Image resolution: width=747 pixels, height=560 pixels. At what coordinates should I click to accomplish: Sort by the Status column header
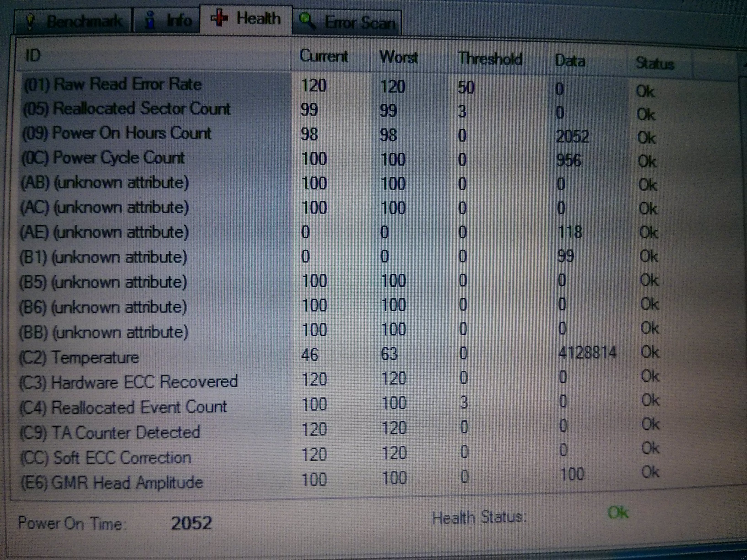pos(660,63)
